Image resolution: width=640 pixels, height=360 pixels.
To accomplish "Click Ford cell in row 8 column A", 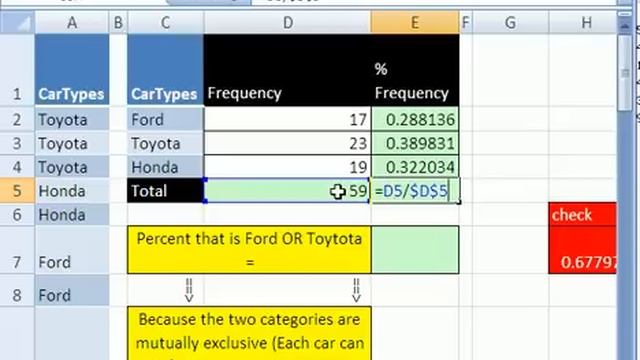I will [72, 291].
